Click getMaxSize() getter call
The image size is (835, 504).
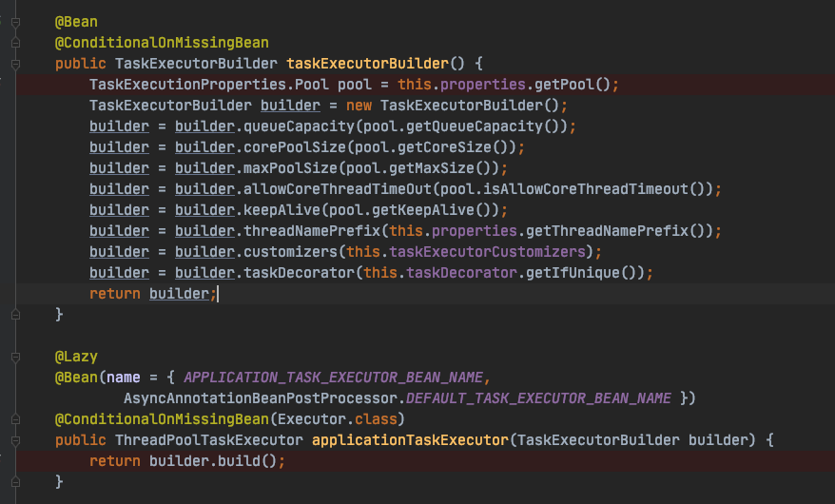(x=440, y=168)
